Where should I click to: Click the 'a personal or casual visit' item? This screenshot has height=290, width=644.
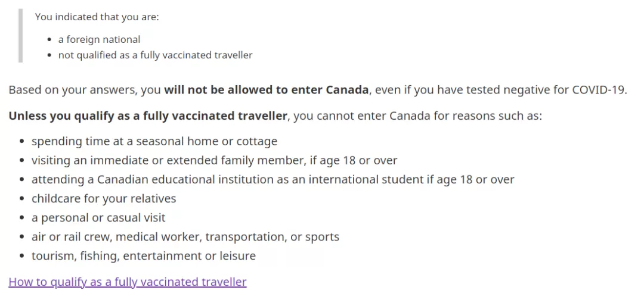tap(98, 217)
